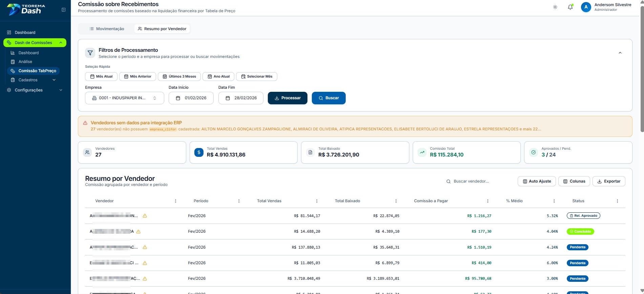Image resolution: width=644 pixels, height=294 pixels.
Task: Click Pendente badge on R$ 414,00 row
Action: pyautogui.click(x=578, y=263)
